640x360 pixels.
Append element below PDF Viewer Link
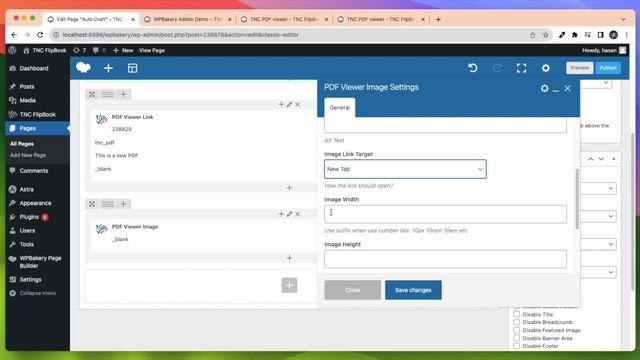(289, 188)
